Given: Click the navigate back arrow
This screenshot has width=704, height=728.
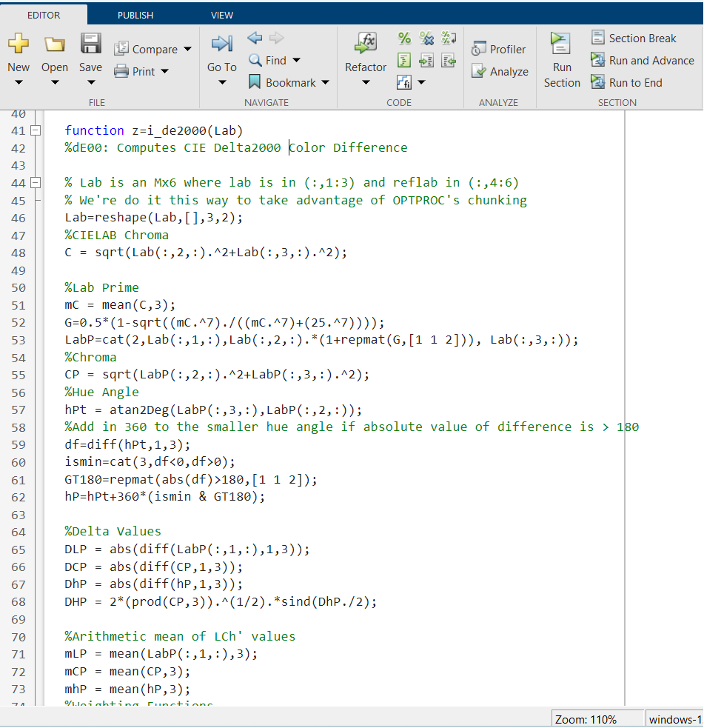Looking at the screenshot, I should [x=255, y=38].
